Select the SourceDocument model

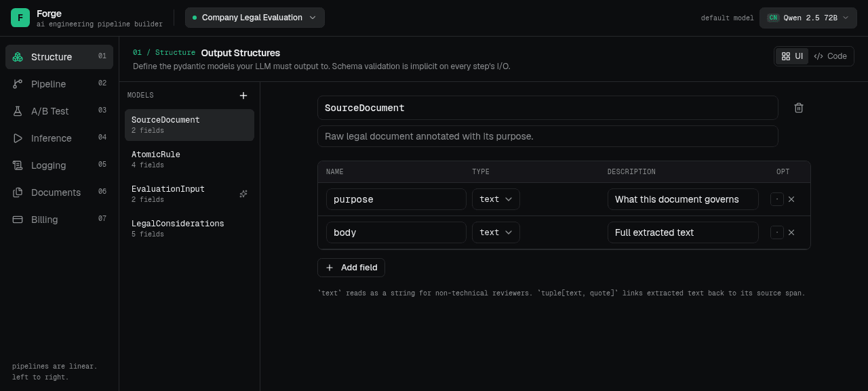(189, 125)
